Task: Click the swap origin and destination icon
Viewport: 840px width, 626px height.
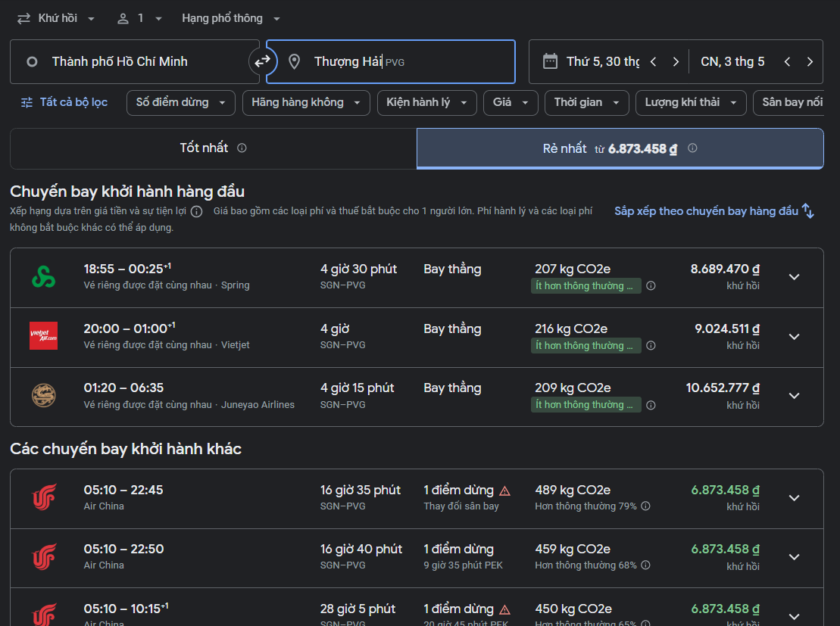Action: [262, 61]
